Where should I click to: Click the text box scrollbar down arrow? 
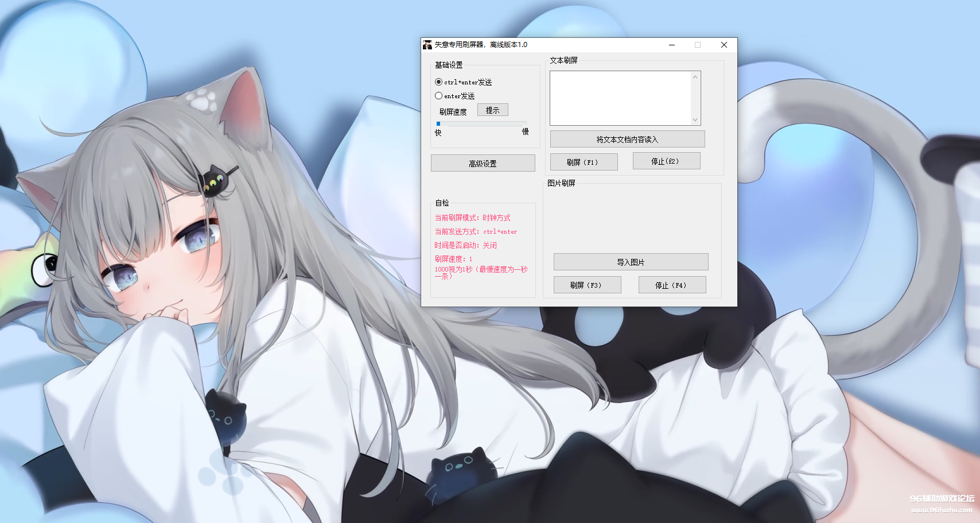(695, 121)
